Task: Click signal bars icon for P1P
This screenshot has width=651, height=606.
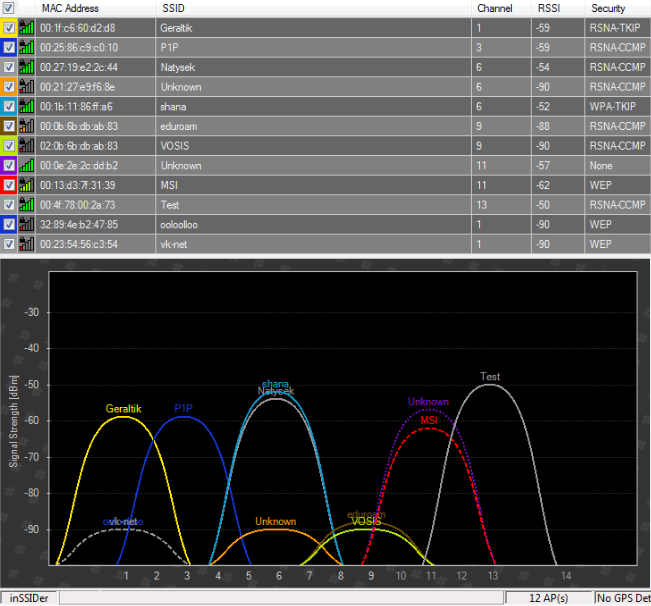Action: [27, 47]
